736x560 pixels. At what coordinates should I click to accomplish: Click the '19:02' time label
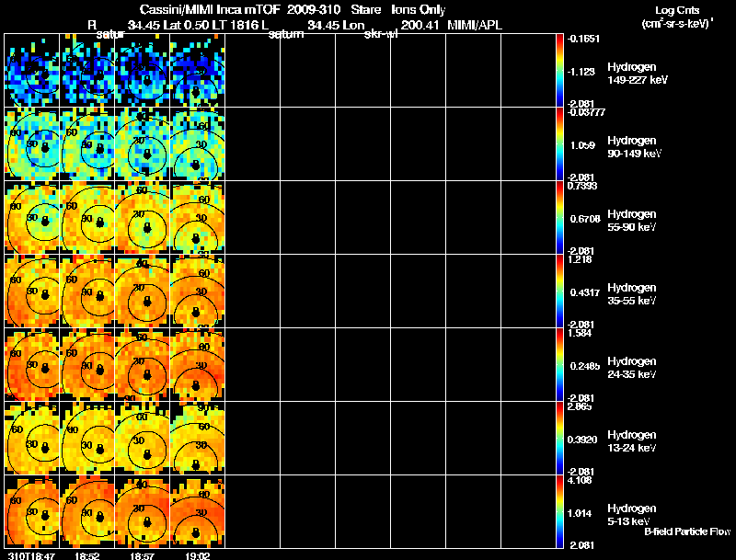[x=198, y=555]
